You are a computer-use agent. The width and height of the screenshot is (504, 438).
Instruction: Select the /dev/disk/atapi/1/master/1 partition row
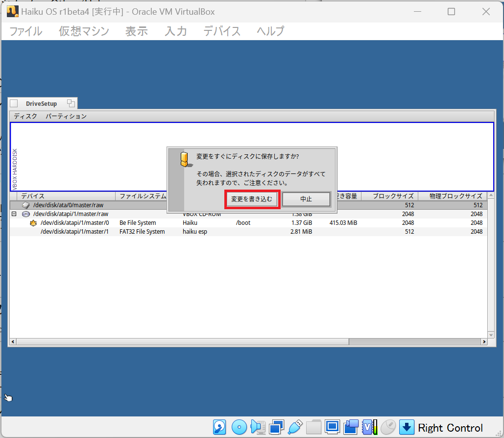tap(248, 232)
